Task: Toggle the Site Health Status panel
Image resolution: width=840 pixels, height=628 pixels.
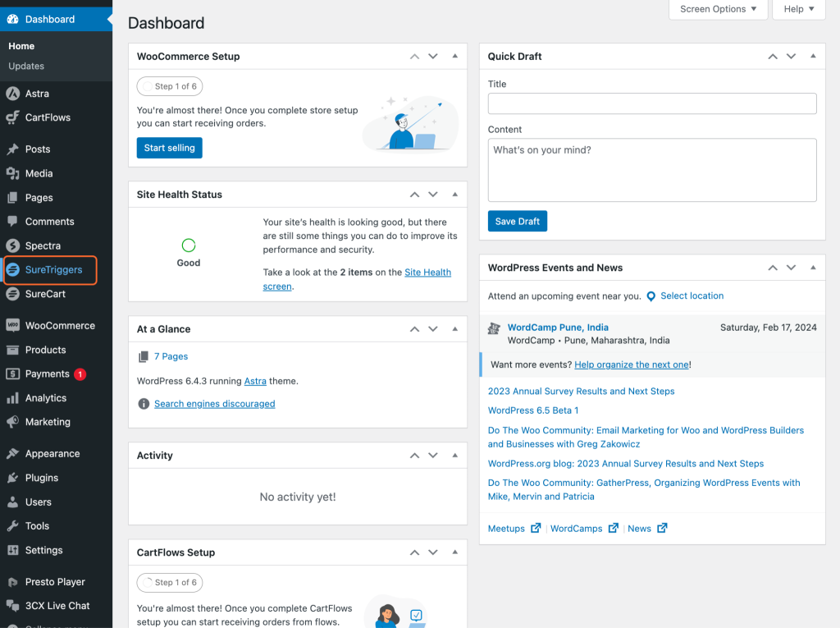Action: pos(454,195)
